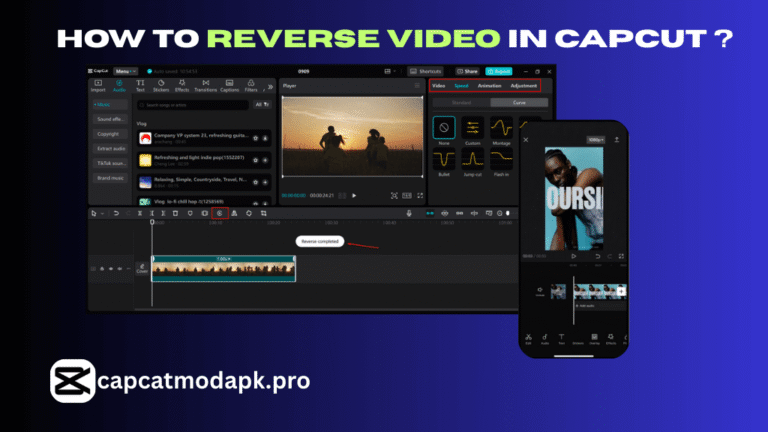This screenshot has height=432, width=768.
Task: Delete the selected clip with trash icon
Action: pyautogui.click(x=175, y=213)
